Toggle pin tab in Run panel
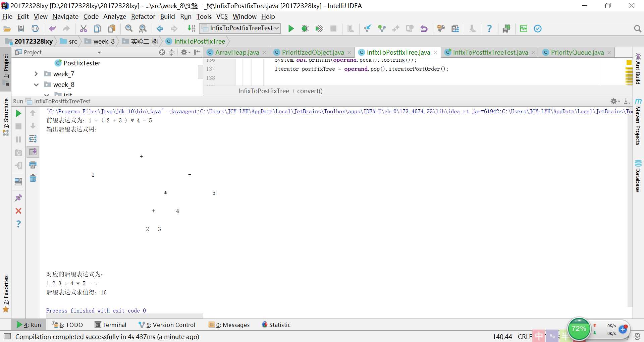Screen dimensions: 644x342 click(18, 198)
